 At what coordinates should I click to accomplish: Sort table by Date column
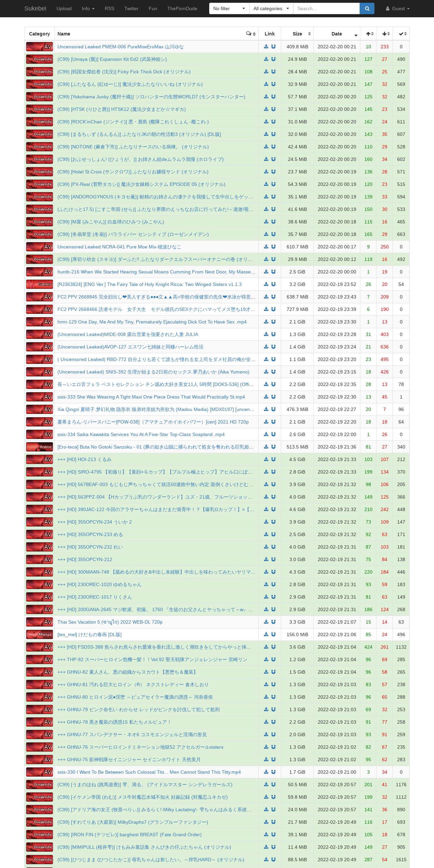(337, 34)
